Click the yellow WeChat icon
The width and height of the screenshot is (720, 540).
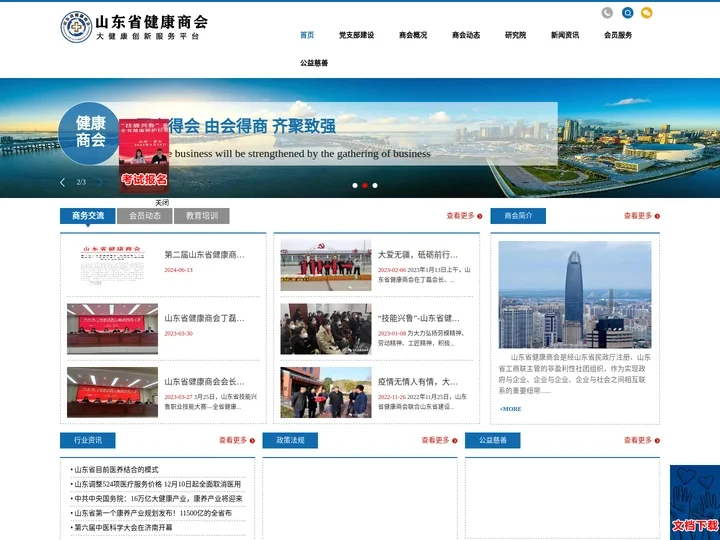point(647,13)
